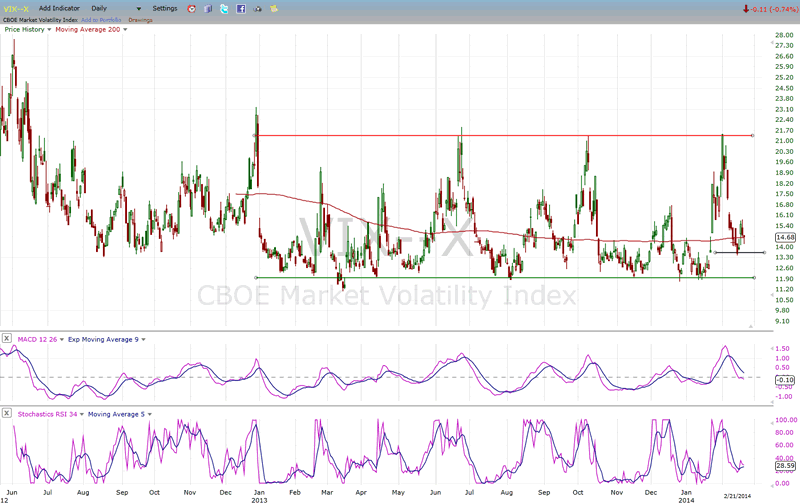The height and width of the screenshot is (504, 800).
Task: Open the notebook icon beside the alert clock
Action: (208, 9)
